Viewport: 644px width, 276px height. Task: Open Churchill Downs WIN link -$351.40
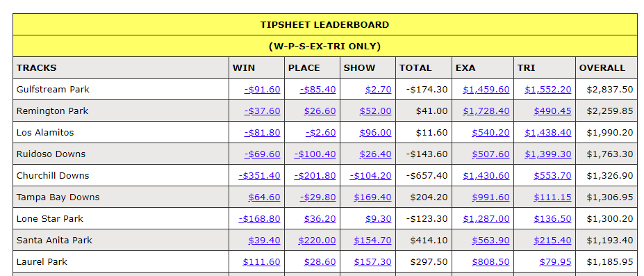point(260,175)
